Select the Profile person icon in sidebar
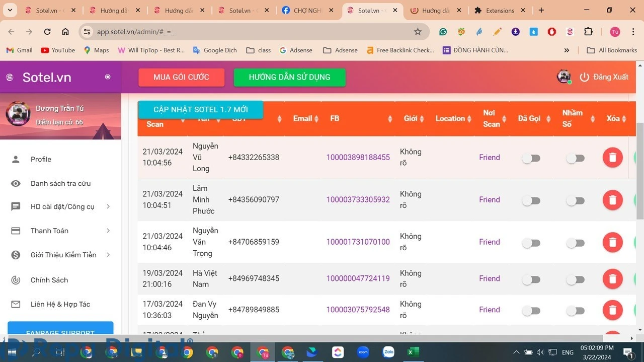Viewport: 644px width, 362px height. 16,160
